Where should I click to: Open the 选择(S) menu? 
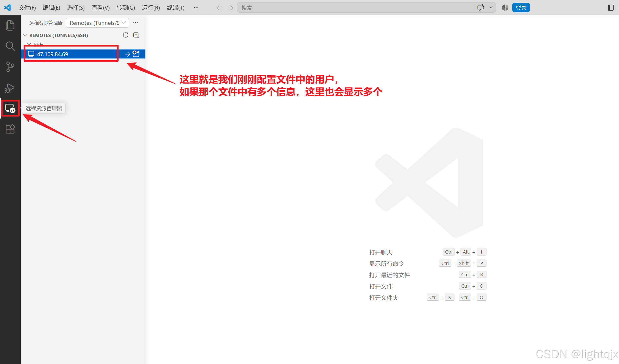(76, 8)
